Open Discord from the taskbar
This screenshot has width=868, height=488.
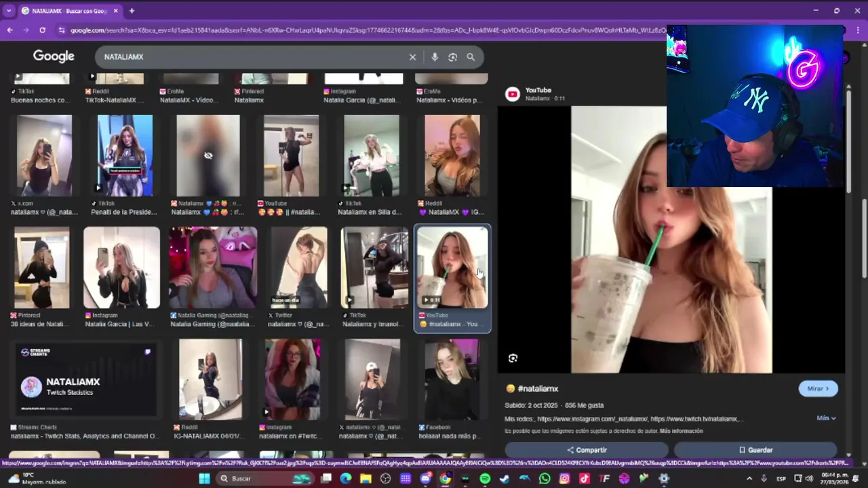(426, 479)
